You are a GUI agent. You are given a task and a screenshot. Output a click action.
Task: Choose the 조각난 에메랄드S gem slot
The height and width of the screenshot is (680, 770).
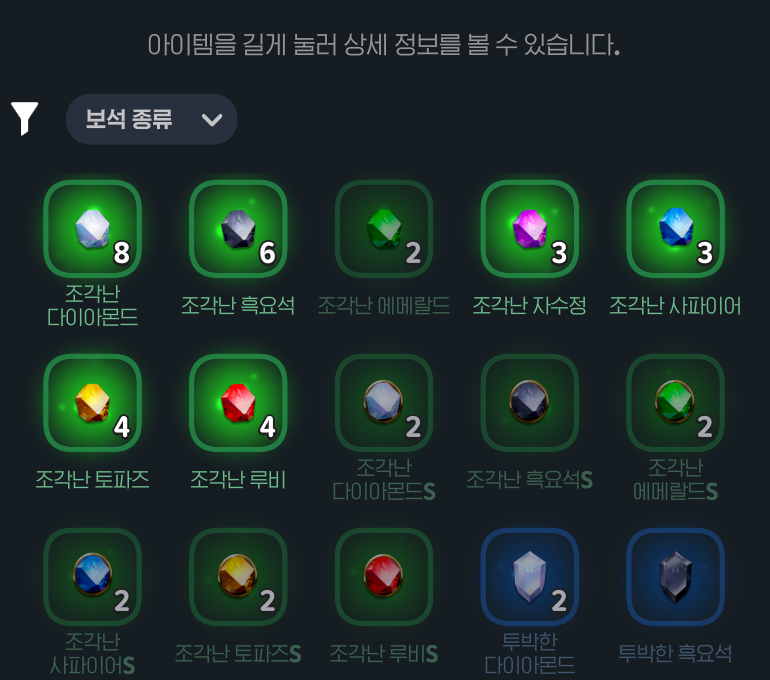675,403
